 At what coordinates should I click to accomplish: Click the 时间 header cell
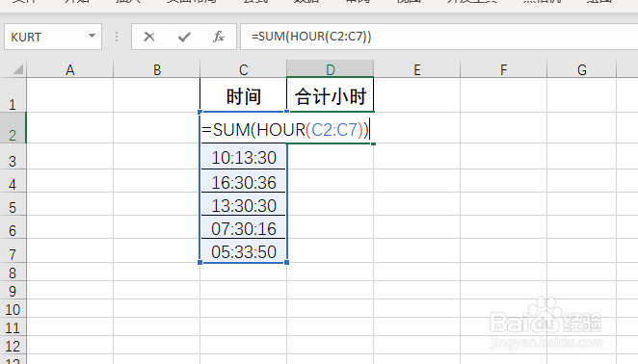coord(243,95)
